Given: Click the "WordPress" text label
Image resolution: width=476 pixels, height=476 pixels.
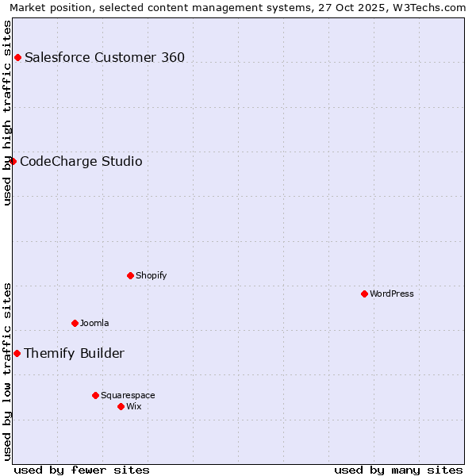Looking at the screenshot, I should [x=392, y=294].
